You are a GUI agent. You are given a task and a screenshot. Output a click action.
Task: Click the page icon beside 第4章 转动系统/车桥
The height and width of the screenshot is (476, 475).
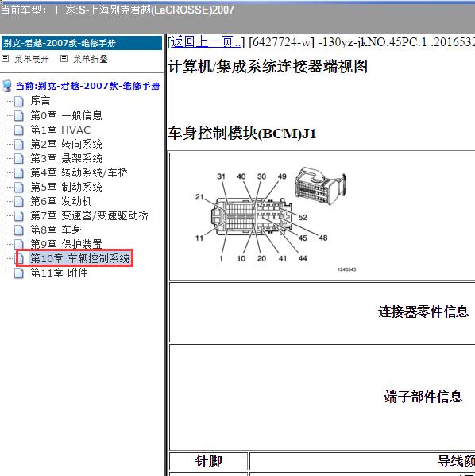[19, 172]
